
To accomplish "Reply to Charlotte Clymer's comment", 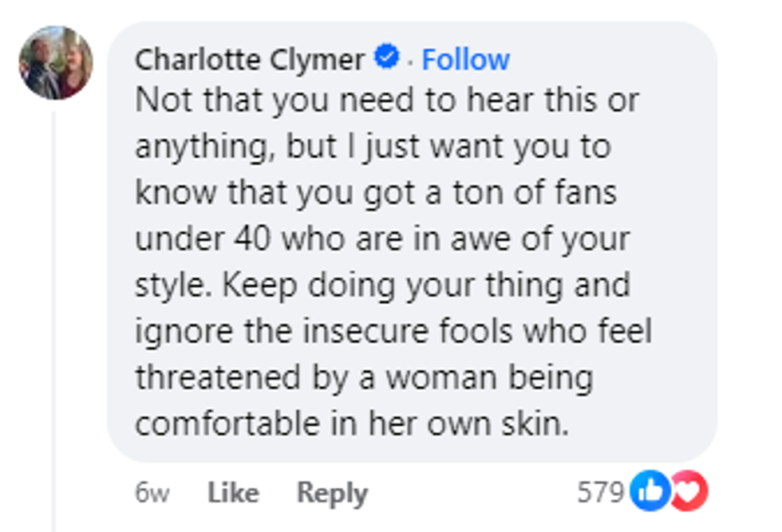I will [332, 493].
